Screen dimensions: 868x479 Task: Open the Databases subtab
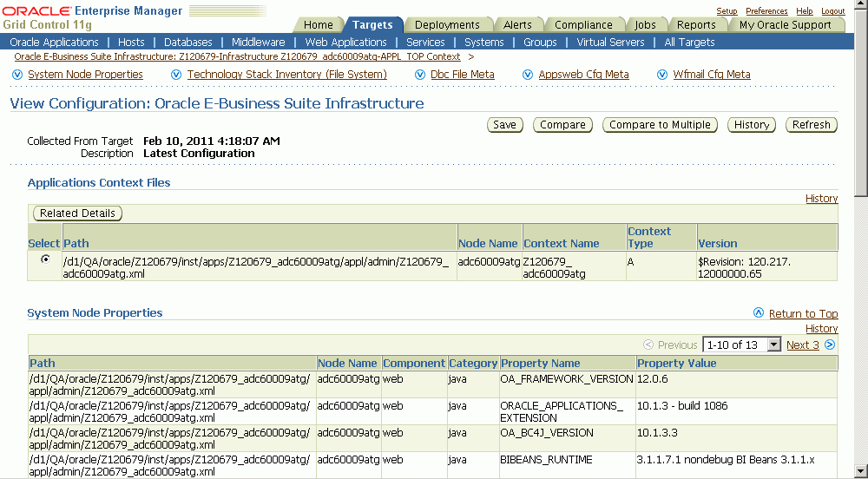pos(188,42)
